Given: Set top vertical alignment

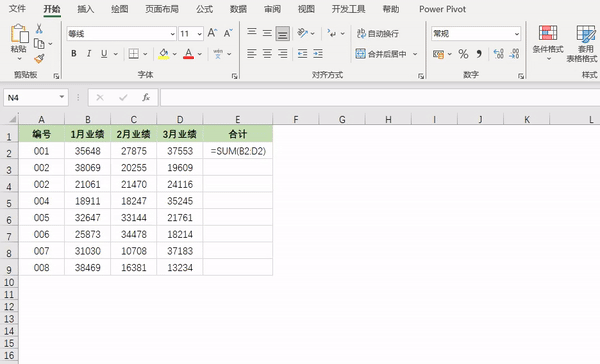Looking at the screenshot, I should (x=252, y=33).
